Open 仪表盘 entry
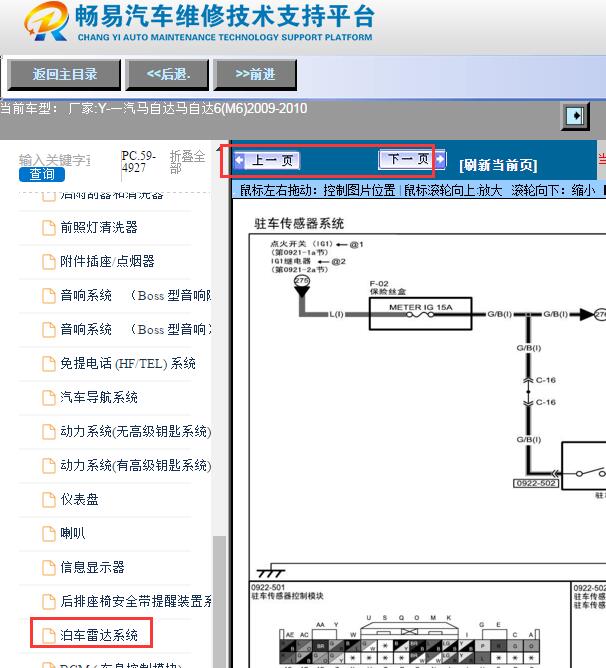 [79, 499]
